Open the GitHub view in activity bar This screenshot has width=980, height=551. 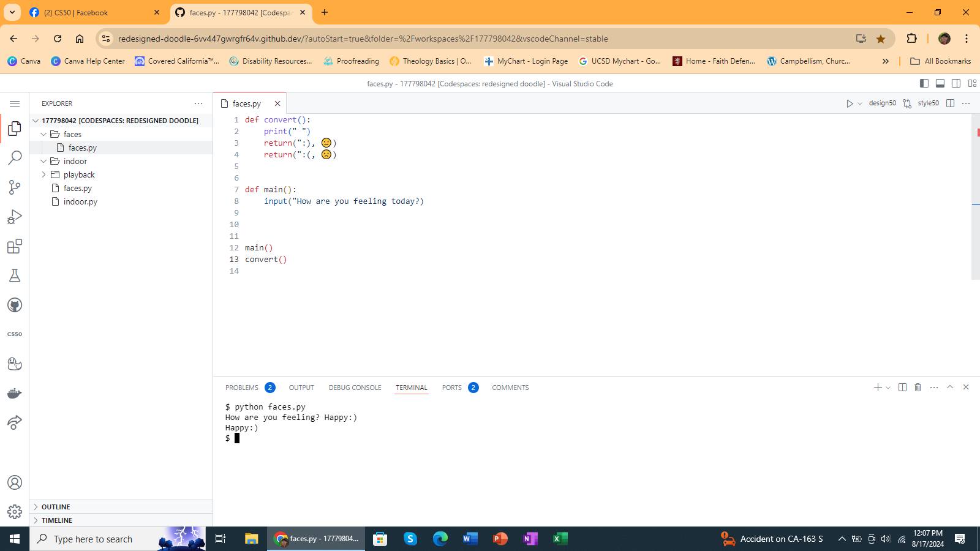(15, 305)
